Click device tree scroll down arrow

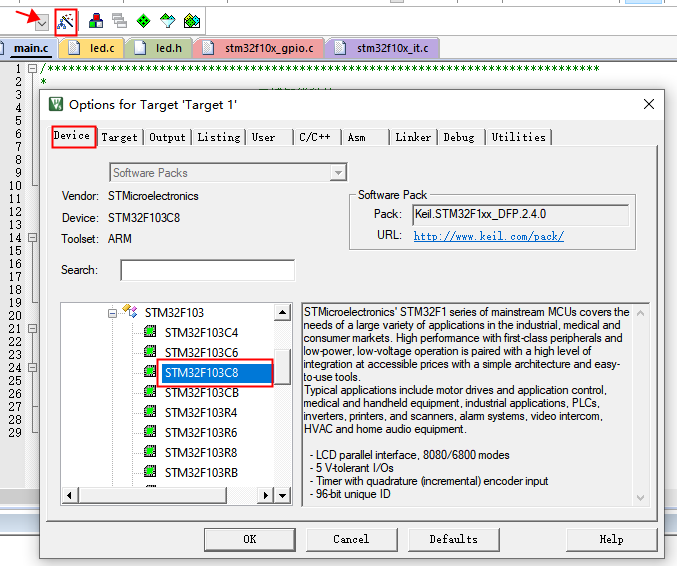[282, 496]
